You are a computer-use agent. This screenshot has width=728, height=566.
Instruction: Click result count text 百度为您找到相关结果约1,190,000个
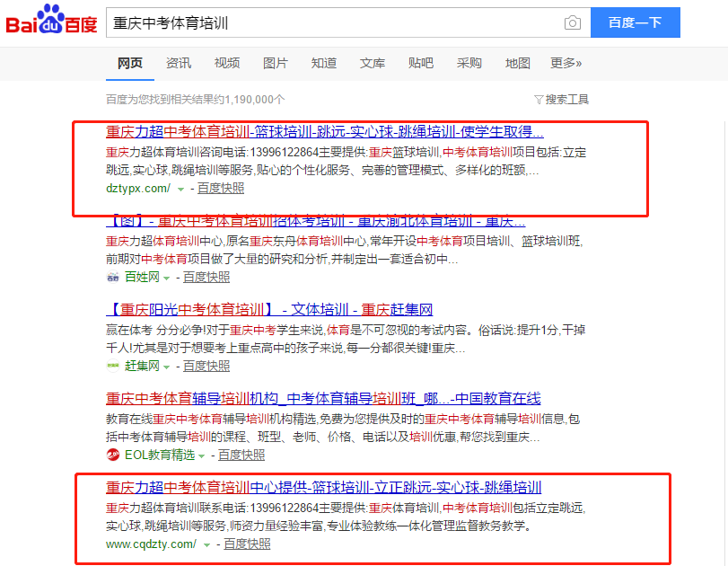tap(196, 100)
